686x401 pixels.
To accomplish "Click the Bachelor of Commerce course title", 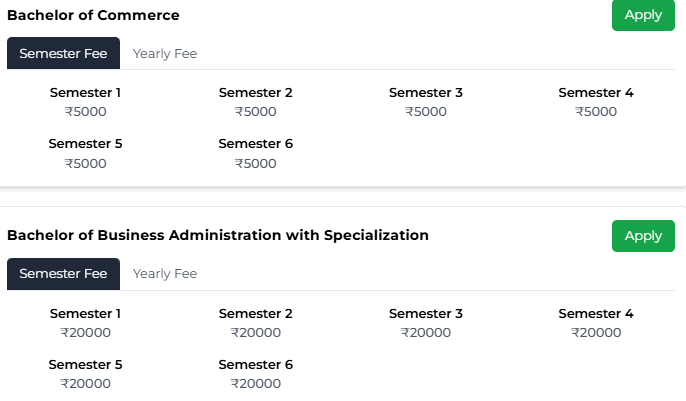I will 93,15.
